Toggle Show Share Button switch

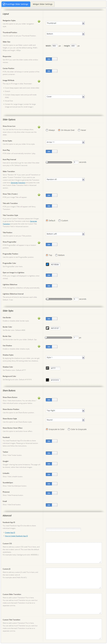point(52,400)
